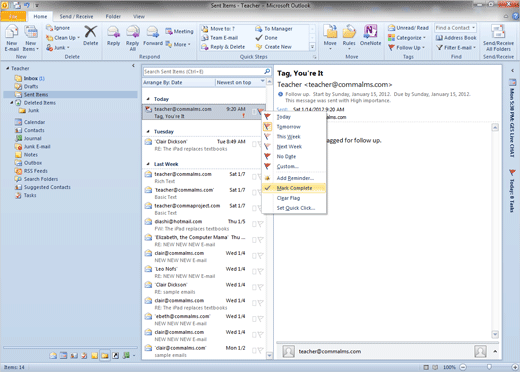Screen dimensions: 520x372
Task: Toggle flag on teacher@commaproject.com message
Action: click(260, 208)
